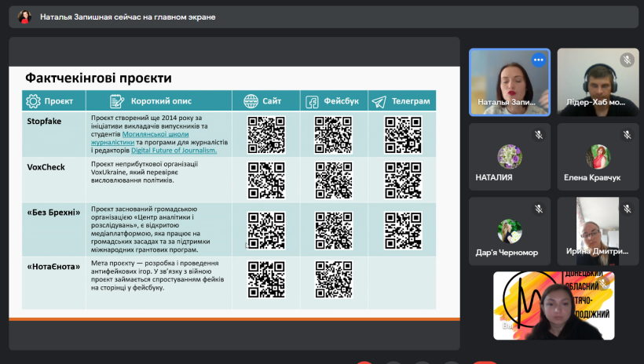Click the name label НАТАЛИЯ
Viewport: 644px width, 364px height.
pyautogui.click(x=494, y=178)
